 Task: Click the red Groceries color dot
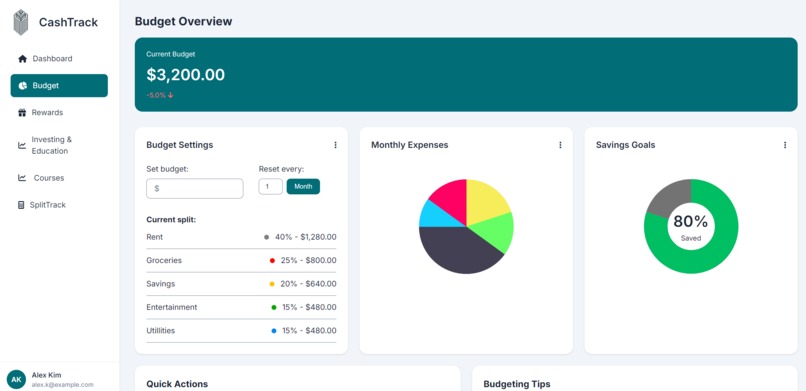tap(272, 260)
